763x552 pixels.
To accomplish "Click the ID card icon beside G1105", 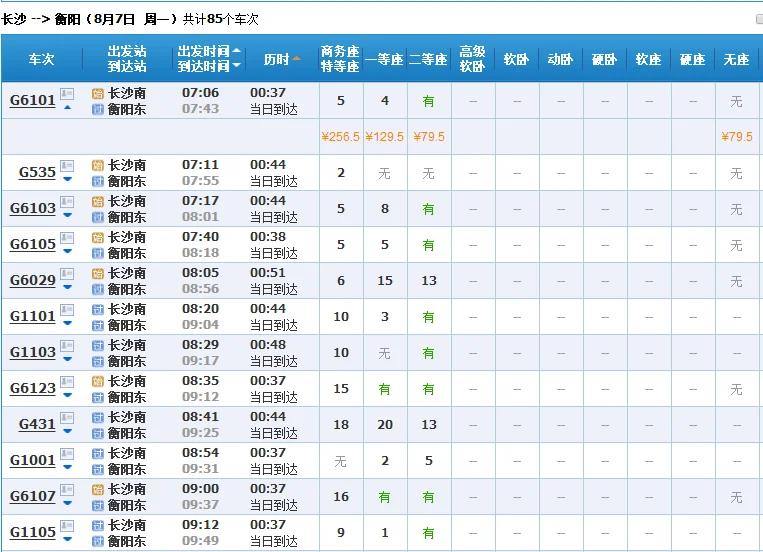I will click(x=67, y=526).
